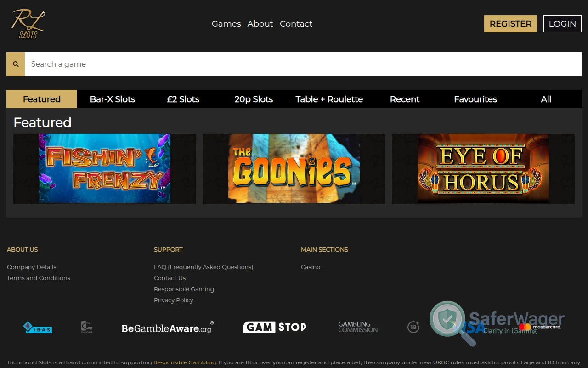Click the REGISTER button
This screenshot has width=588, height=368.
(510, 23)
